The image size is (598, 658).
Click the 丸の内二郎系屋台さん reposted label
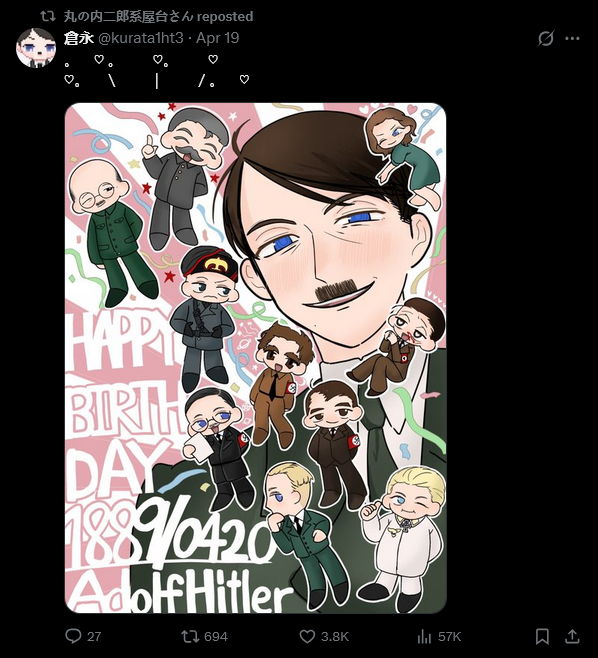pos(158,16)
